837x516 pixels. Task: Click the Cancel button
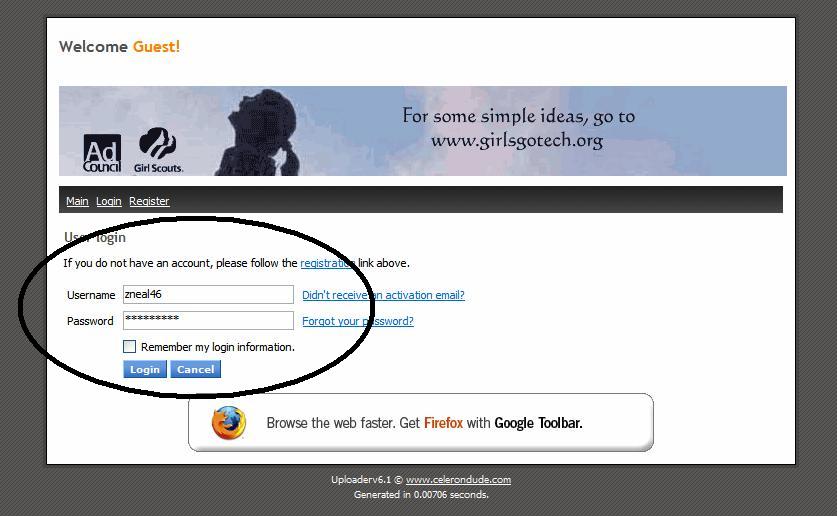(x=195, y=369)
